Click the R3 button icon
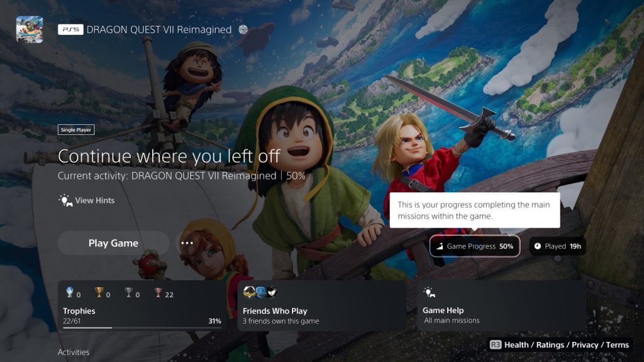Screen dimensions: 644x362 point(496,345)
